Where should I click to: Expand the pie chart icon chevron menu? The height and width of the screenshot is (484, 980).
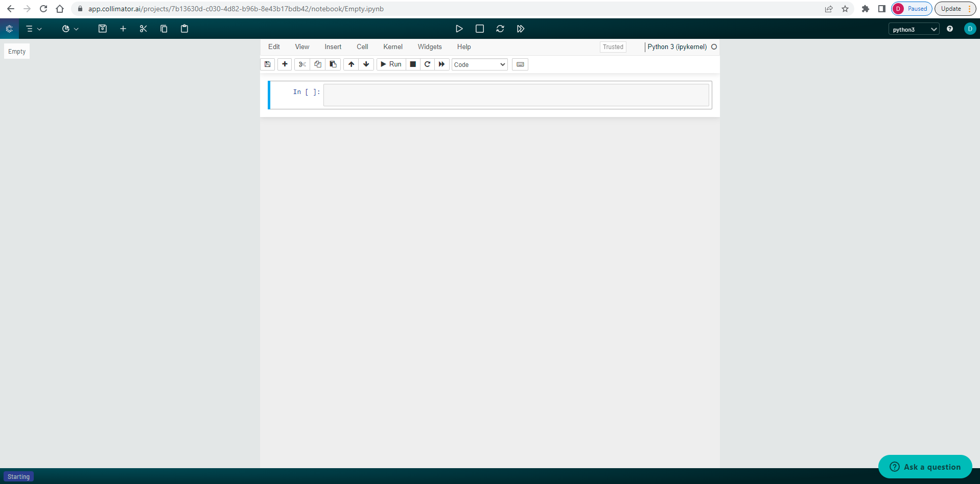tap(77, 29)
